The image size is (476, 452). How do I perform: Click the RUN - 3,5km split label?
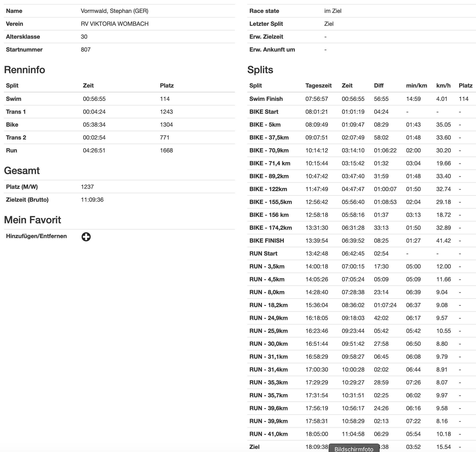coord(267,266)
